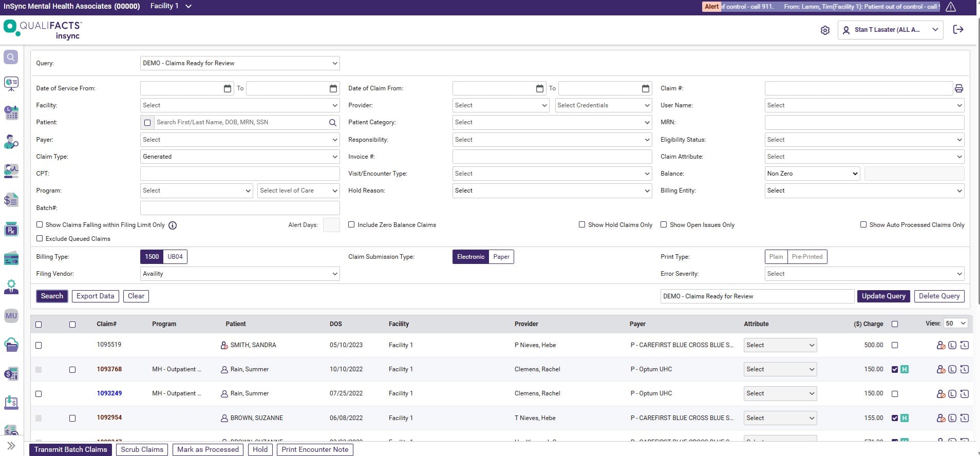Viewport: 980px width, 456px height.
Task: Open the Rx prescription sidebar icon
Action: pos(11,230)
